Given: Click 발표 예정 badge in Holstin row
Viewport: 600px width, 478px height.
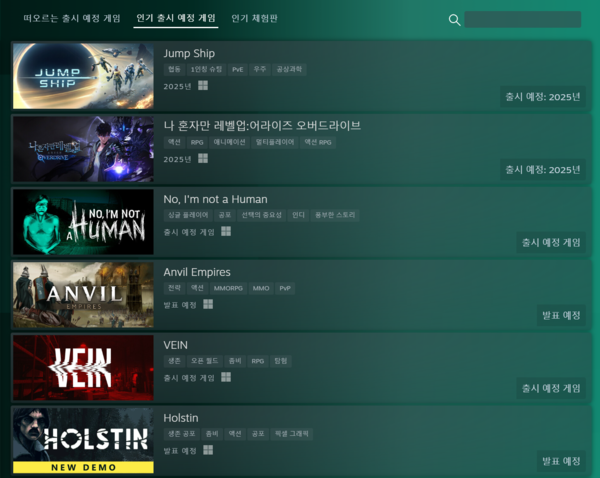Looking at the screenshot, I should pos(561,461).
